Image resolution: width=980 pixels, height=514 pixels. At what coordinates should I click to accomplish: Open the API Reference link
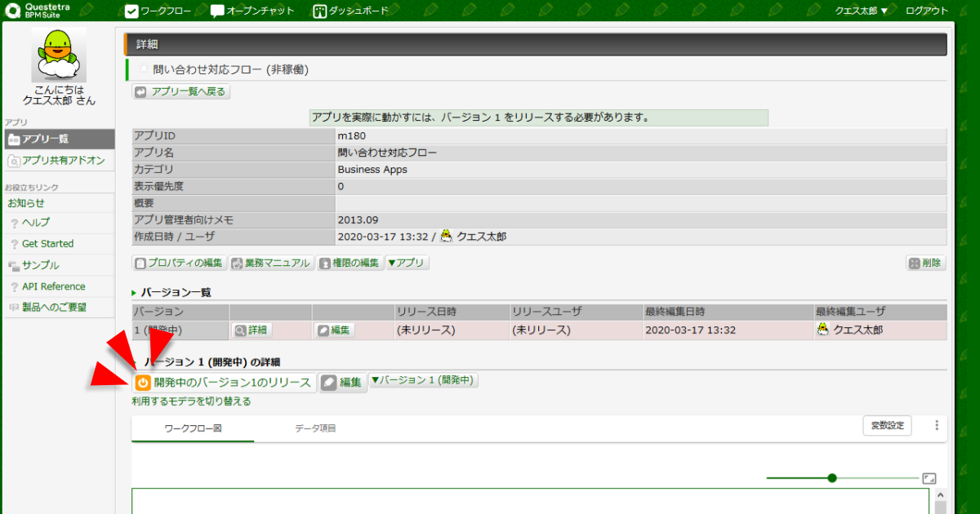click(x=53, y=286)
